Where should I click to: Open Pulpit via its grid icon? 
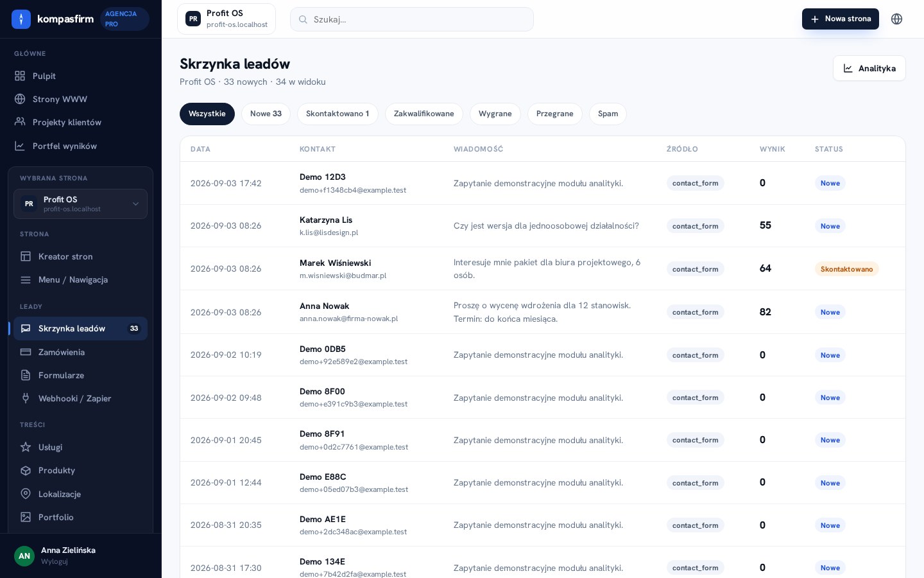20,76
